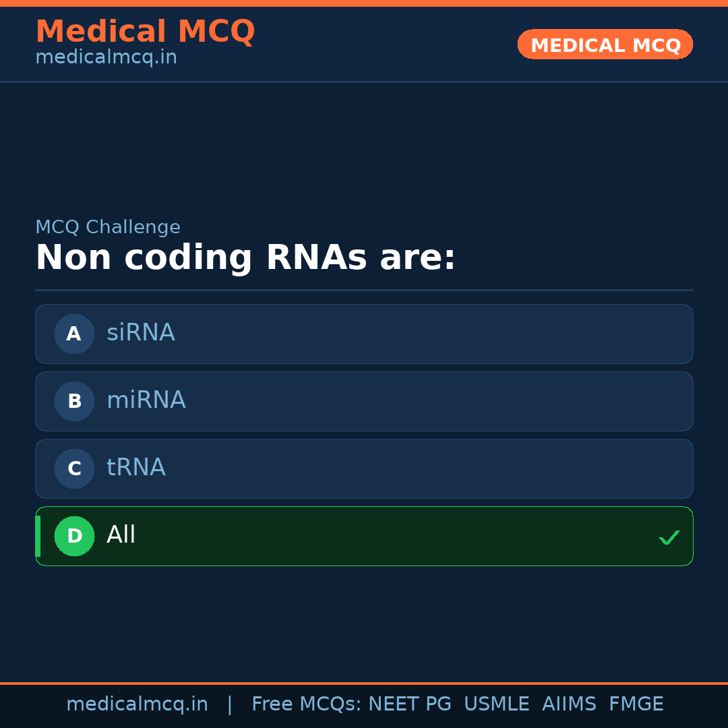Open the medicalmcq.in footer link

pos(137,704)
